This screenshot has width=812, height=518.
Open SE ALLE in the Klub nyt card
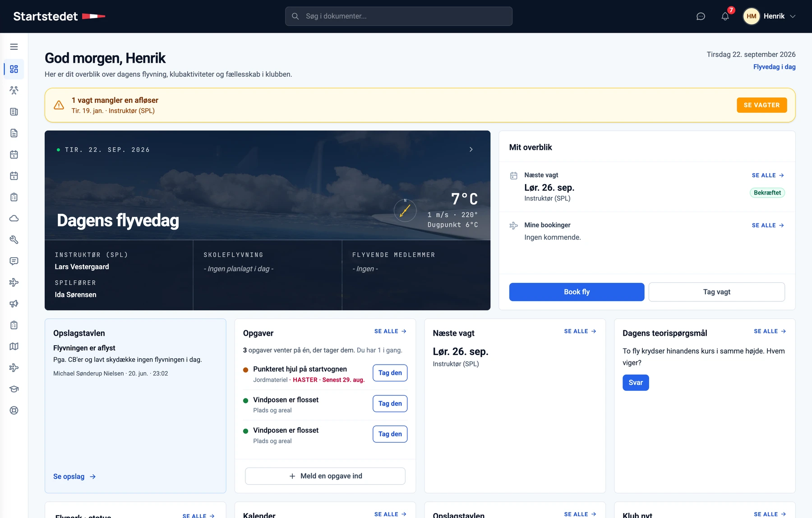click(x=770, y=514)
